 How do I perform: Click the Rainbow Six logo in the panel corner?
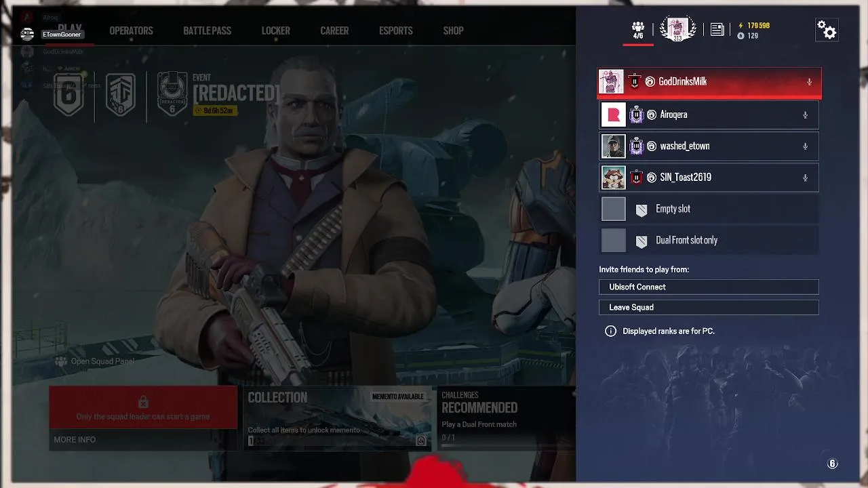832,464
